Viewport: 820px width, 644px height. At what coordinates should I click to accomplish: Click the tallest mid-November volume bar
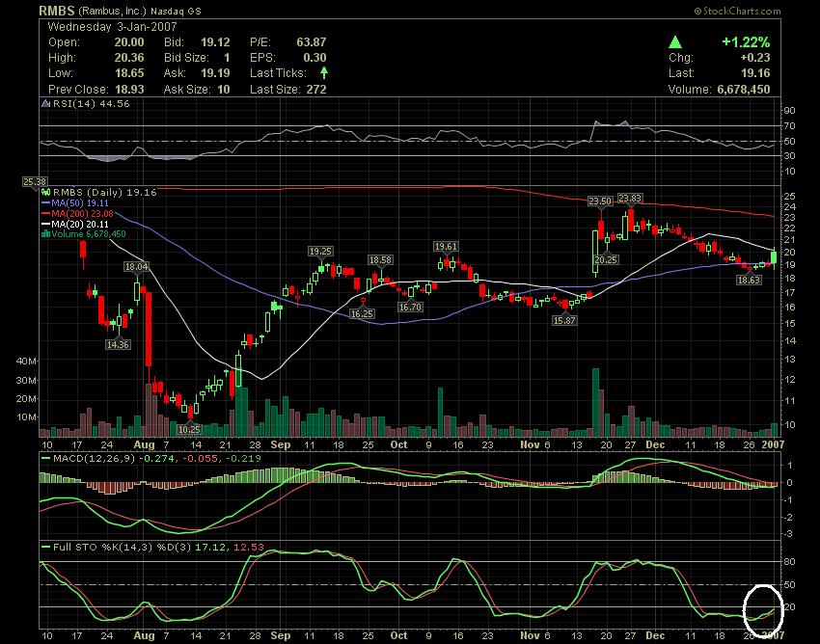point(595,403)
